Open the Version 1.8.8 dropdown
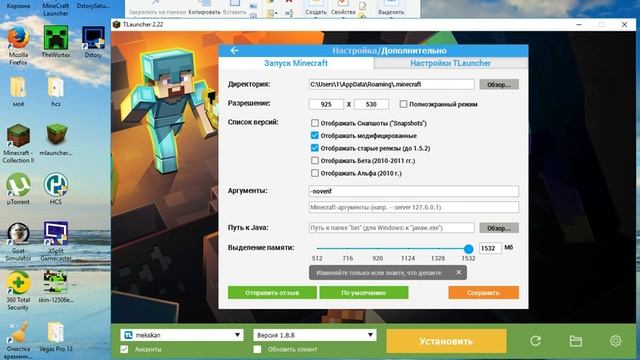Screen dimensions: 640x360 click(x=315, y=335)
